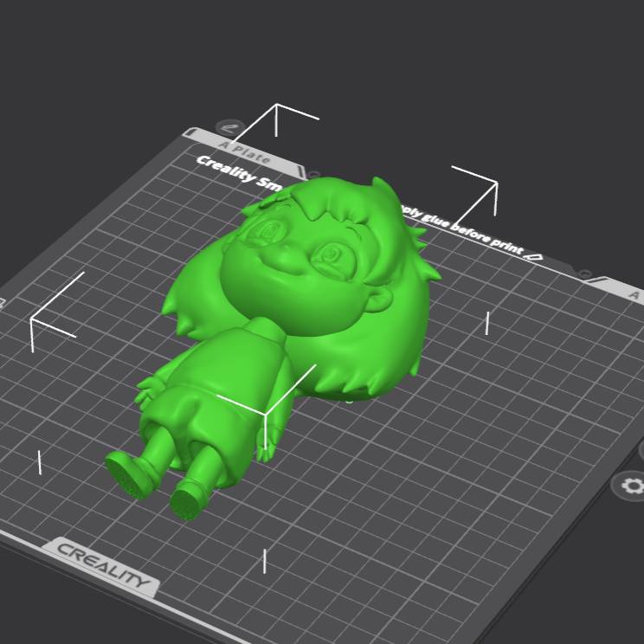Click the front bounding box corner near the dress

click(264, 417)
